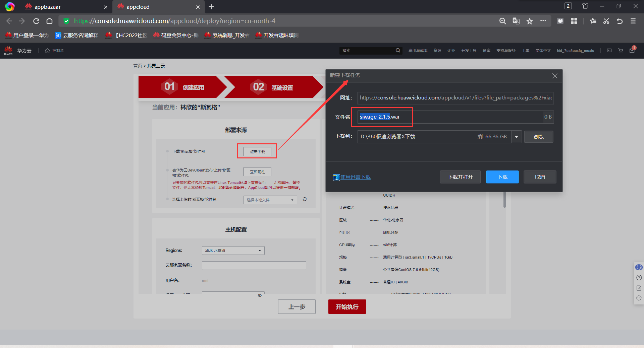This screenshot has width=644, height=348.
Task: Open the shopping cart icon
Action: (621, 51)
